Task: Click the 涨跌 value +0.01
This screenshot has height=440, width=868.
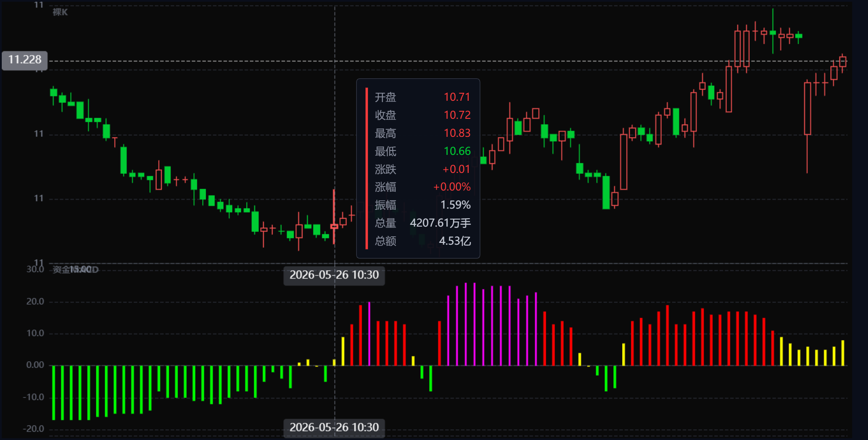Action: [x=456, y=169]
